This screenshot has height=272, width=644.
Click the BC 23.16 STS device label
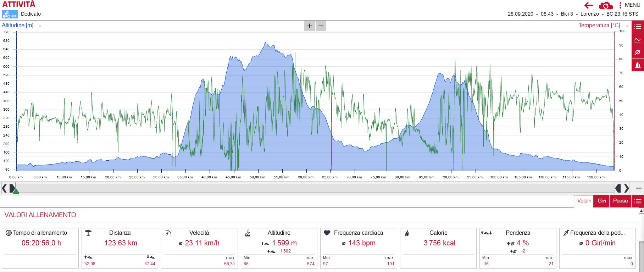pyautogui.click(x=622, y=14)
